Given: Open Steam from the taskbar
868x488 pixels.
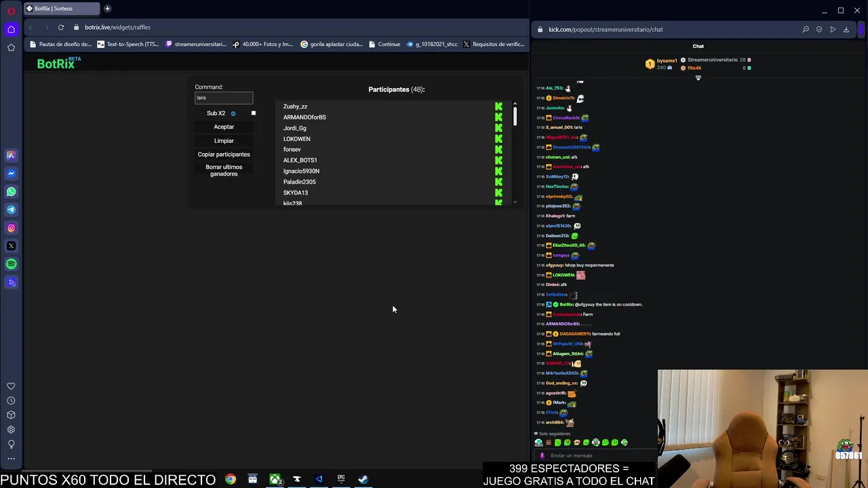Looking at the screenshot, I should (363, 479).
